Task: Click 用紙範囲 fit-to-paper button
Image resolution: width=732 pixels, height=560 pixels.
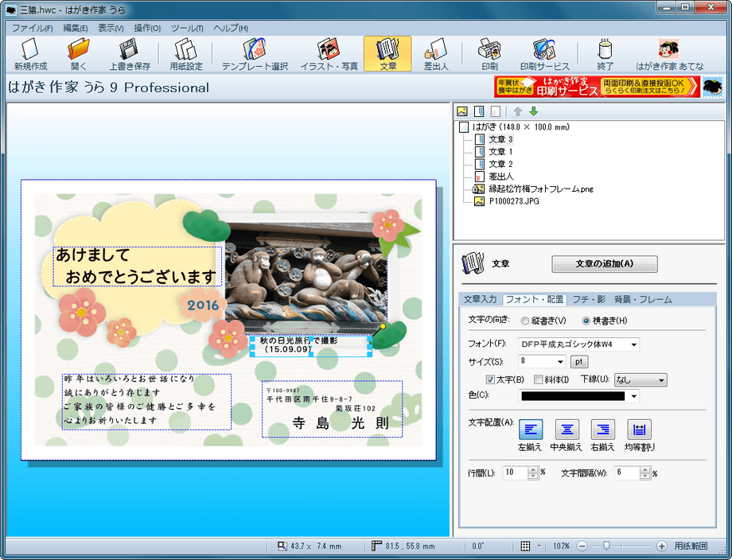Action: pyautogui.click(x=691, y=546)
